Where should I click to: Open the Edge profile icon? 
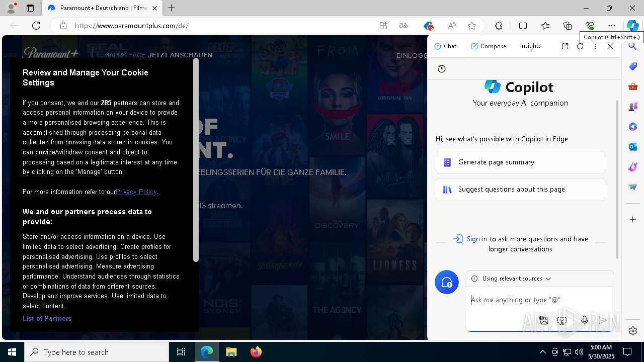tap(11, 8)
